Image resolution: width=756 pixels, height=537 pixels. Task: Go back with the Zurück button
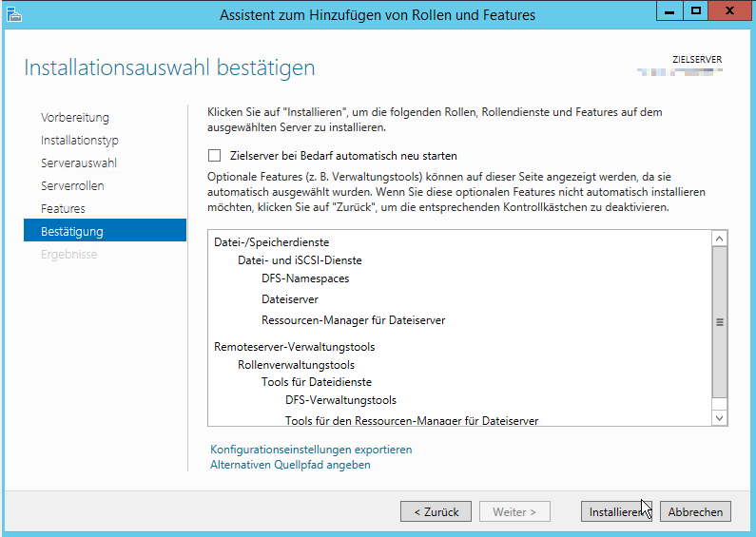(x=436, y=511)
